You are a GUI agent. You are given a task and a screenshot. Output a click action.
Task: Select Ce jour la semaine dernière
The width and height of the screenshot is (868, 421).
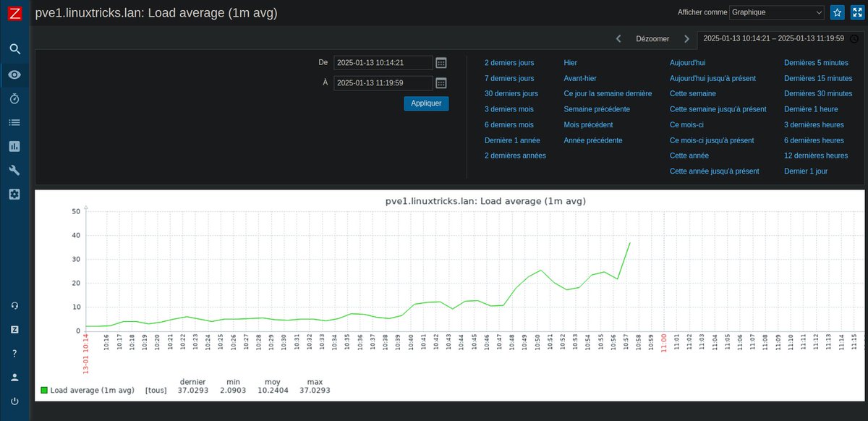click(608, 93)
